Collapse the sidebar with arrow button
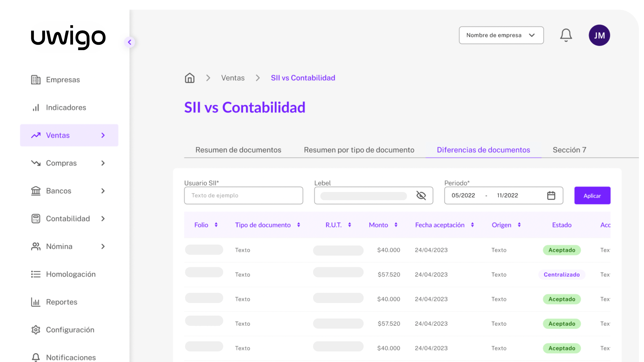 pos(130,42)
